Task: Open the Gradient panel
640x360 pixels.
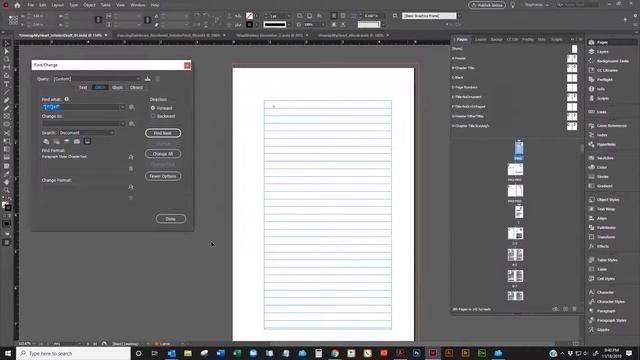Action: tap(604, 186)
